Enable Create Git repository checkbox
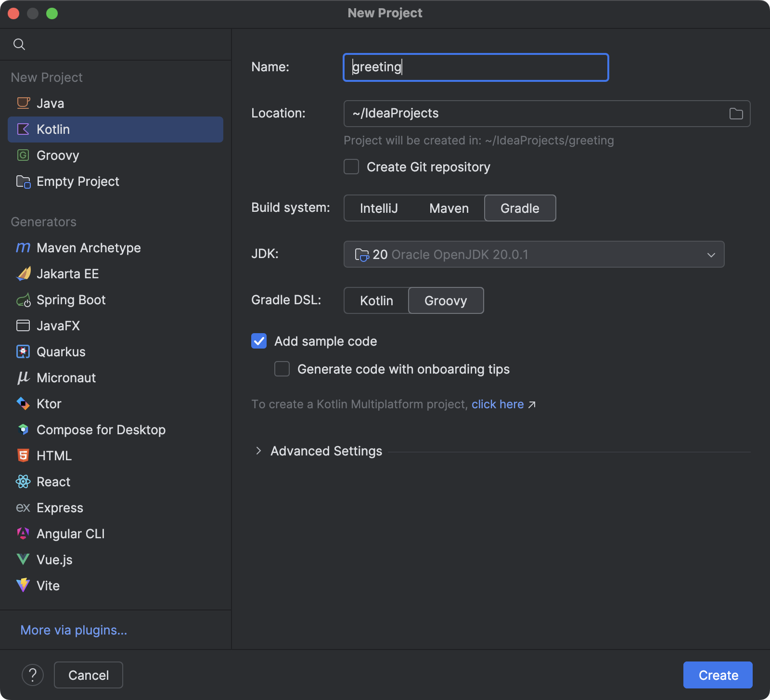 [351, 167]
